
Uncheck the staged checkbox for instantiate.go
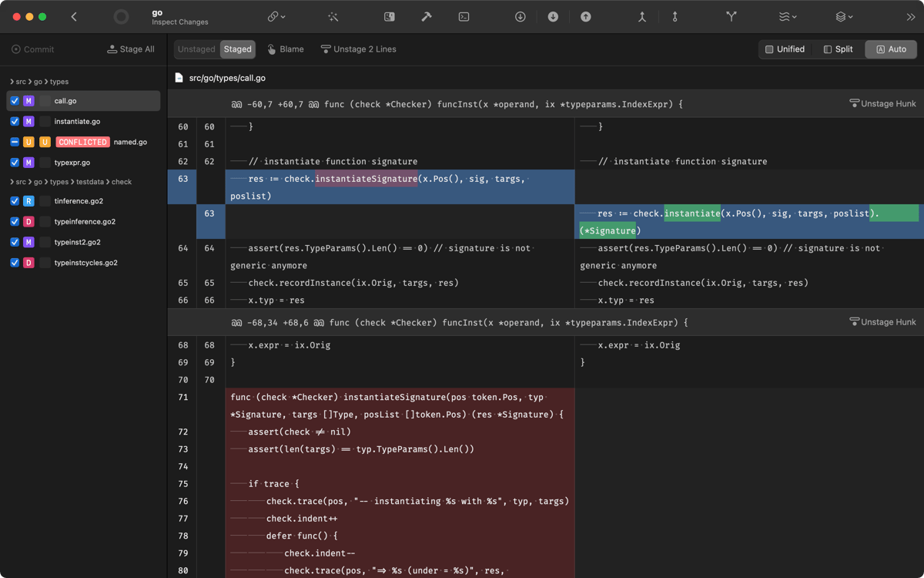(x=15, y=122)
